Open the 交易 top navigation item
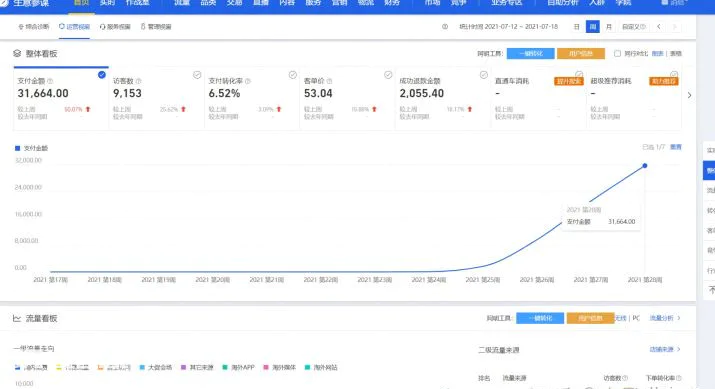The width and height of the screenshot is (715, 389). (x=234, y=3)
